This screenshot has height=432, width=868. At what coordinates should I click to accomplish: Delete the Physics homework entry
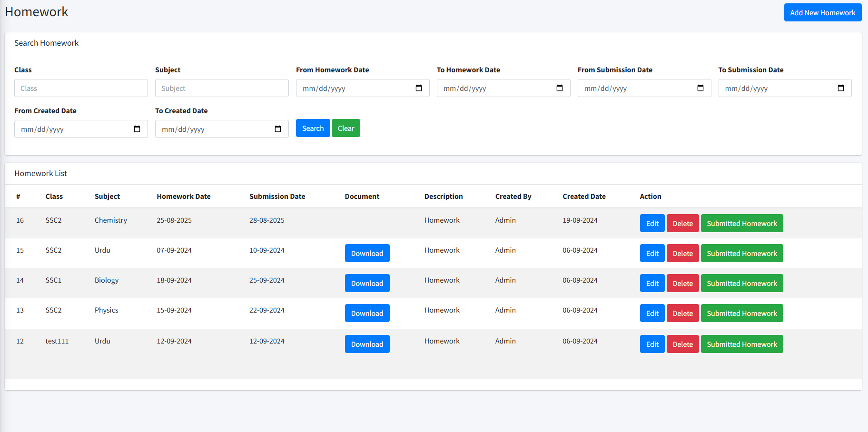(x=682, y=314)
